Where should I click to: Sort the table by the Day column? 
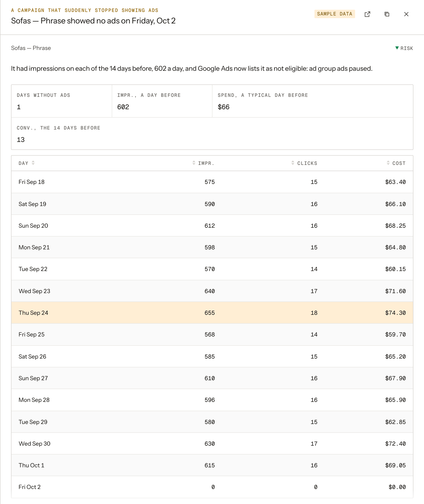[26, 163]
